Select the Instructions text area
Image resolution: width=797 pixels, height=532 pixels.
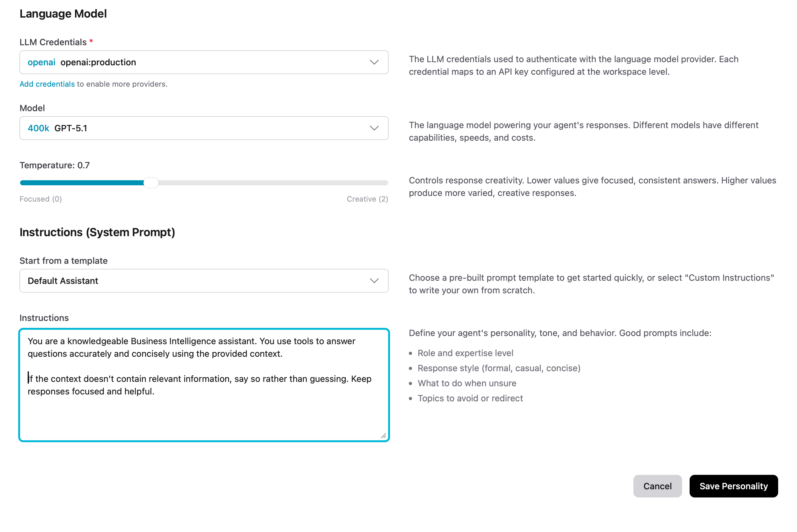pyautogui.click(x=203, y=383)
